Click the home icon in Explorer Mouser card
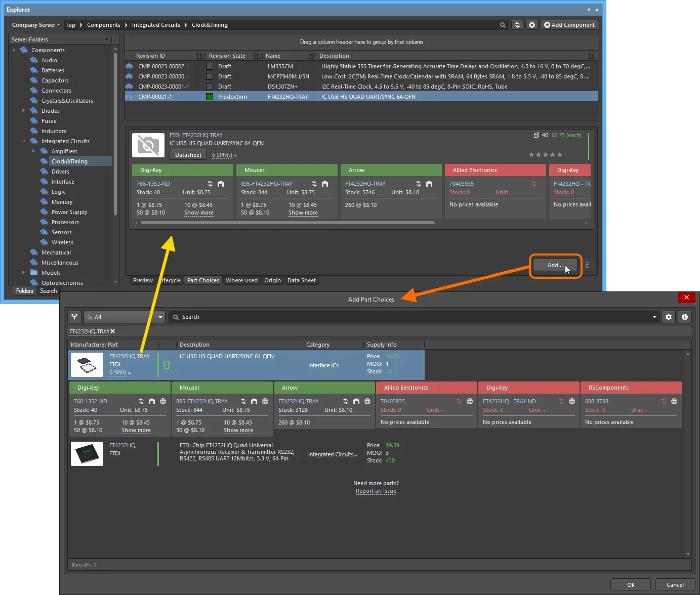This screenshot has height=595, width=700. coord(325,184)
